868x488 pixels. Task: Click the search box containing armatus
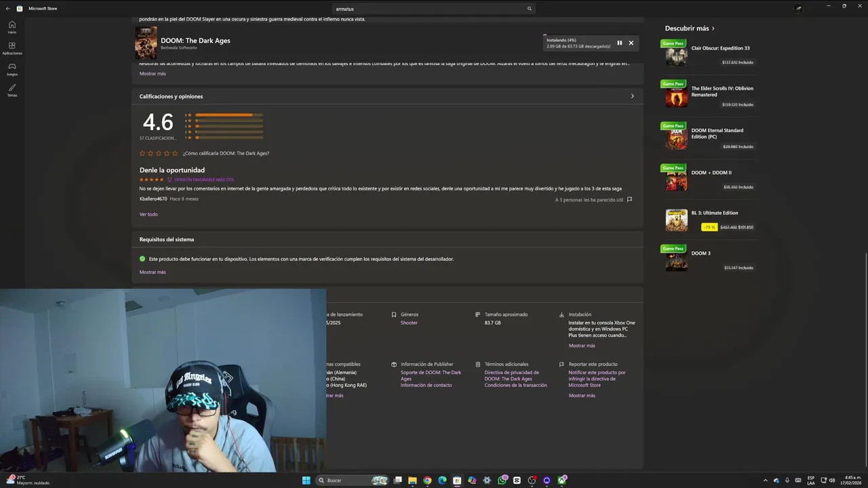coord(434,9)
